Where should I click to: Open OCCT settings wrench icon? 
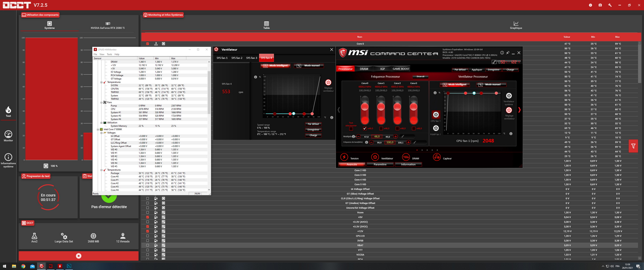pos(610,5)
